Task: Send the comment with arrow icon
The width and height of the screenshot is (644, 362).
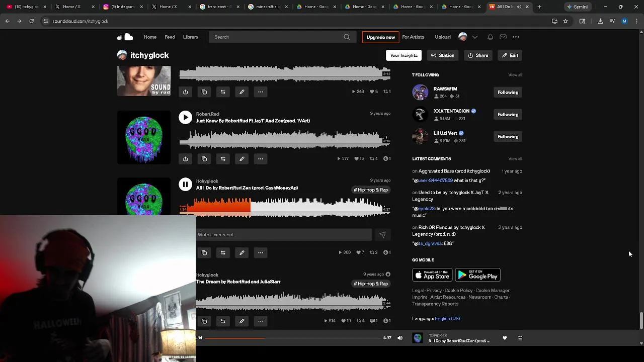Action: 382,235
